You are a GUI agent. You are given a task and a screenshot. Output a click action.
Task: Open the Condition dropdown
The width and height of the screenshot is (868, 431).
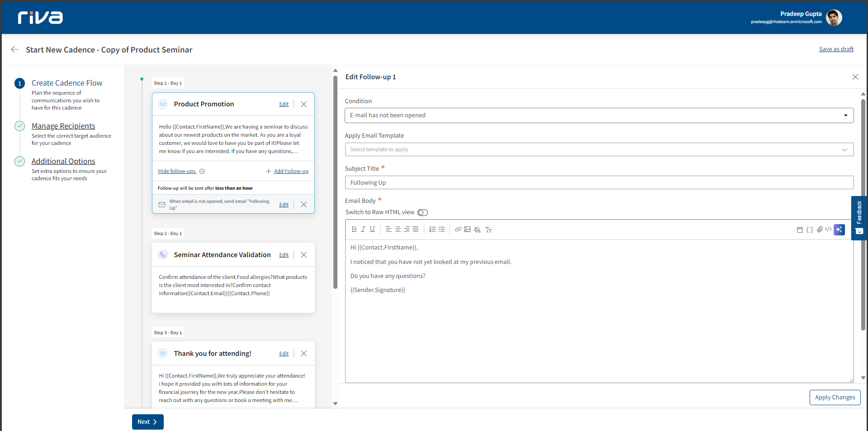click(599, 115)
